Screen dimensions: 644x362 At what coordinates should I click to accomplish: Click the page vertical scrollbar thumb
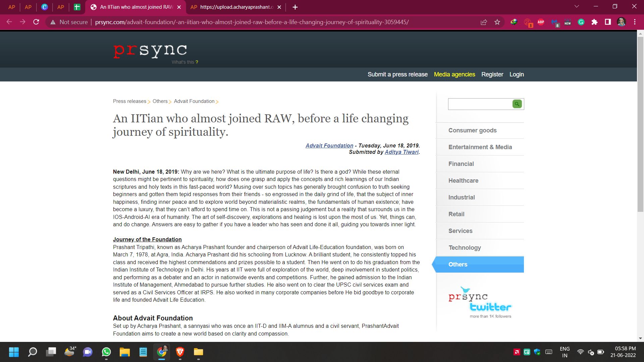(640, 124)
